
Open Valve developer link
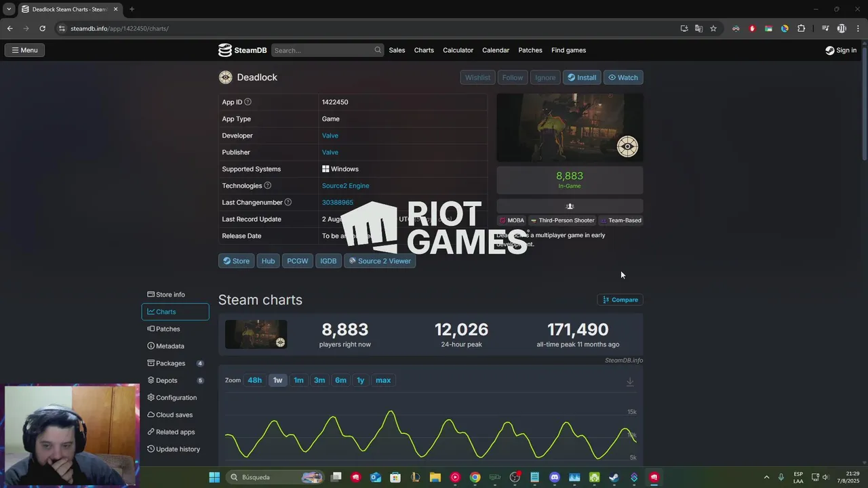tap(330, 136)
